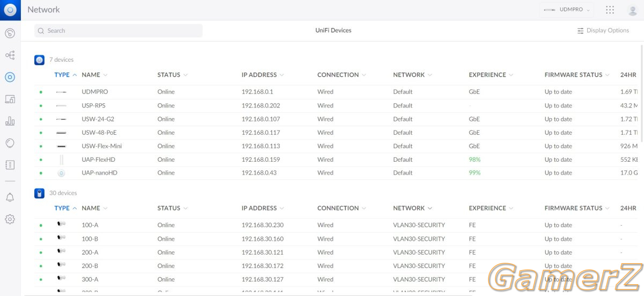Open the UDMPRO site selector dropdown
The image size is (644, 296).
[x=566, y=10]
